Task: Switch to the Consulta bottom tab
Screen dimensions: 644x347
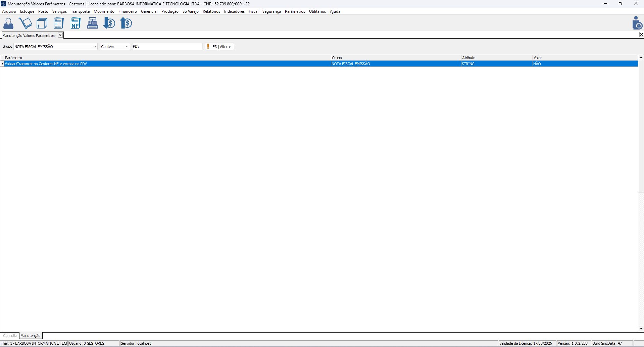Action: click(10, 336)
